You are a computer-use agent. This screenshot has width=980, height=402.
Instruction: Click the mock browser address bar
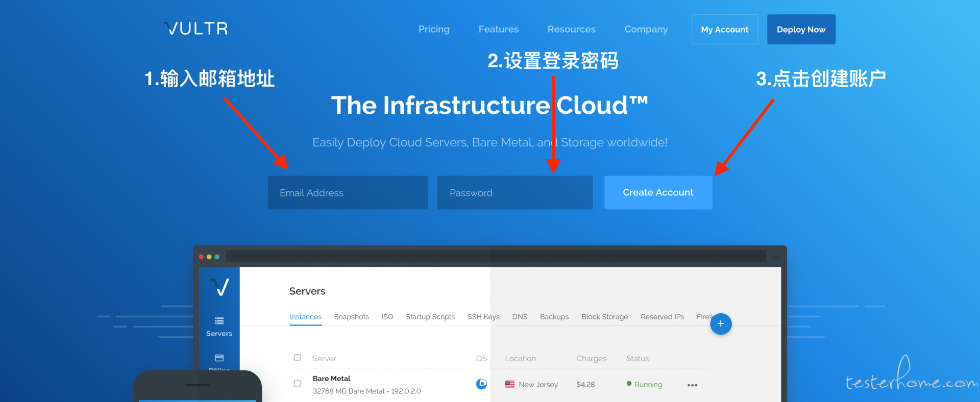(496, 257)
